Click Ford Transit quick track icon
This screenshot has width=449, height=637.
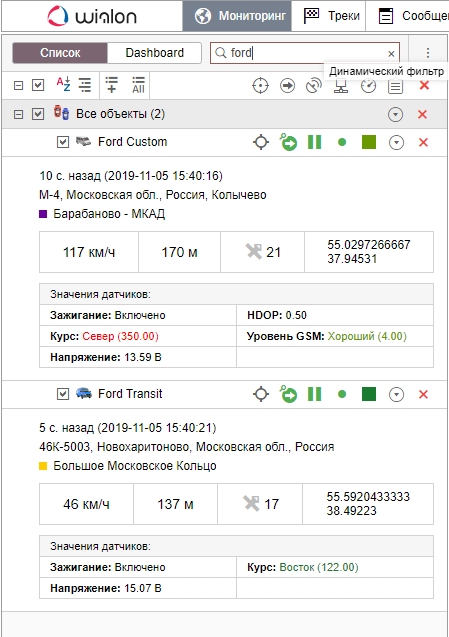click(288, 394)
